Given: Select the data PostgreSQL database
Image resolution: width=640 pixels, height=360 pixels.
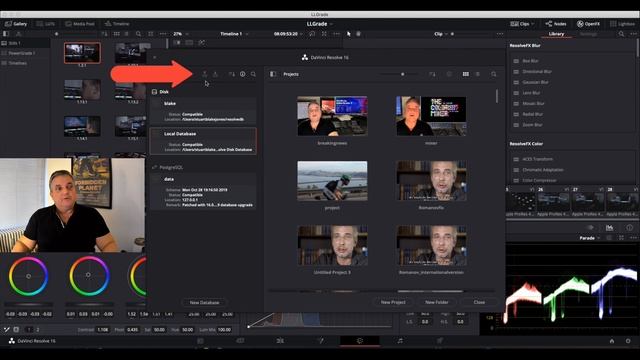Looking at the screenshot, I should click(203, 192).
